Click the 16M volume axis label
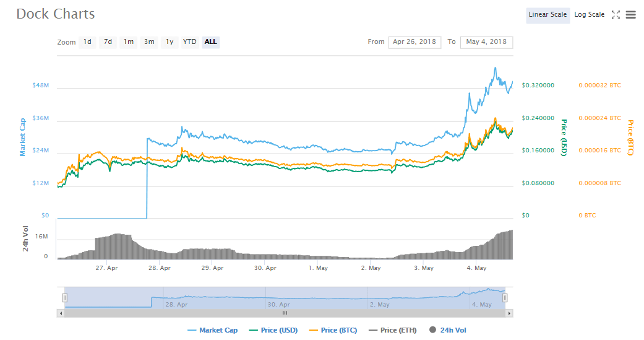 (x=41, y=237)
